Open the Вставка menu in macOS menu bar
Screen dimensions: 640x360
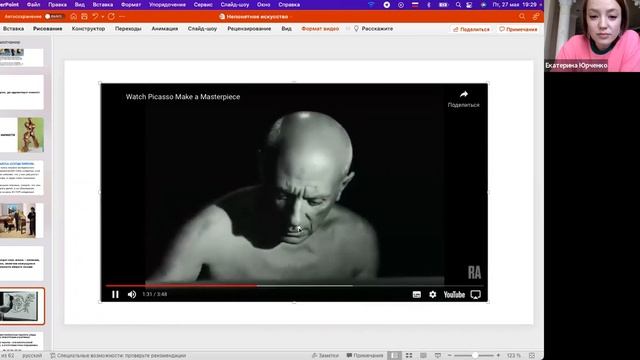(x=102, y=5)
